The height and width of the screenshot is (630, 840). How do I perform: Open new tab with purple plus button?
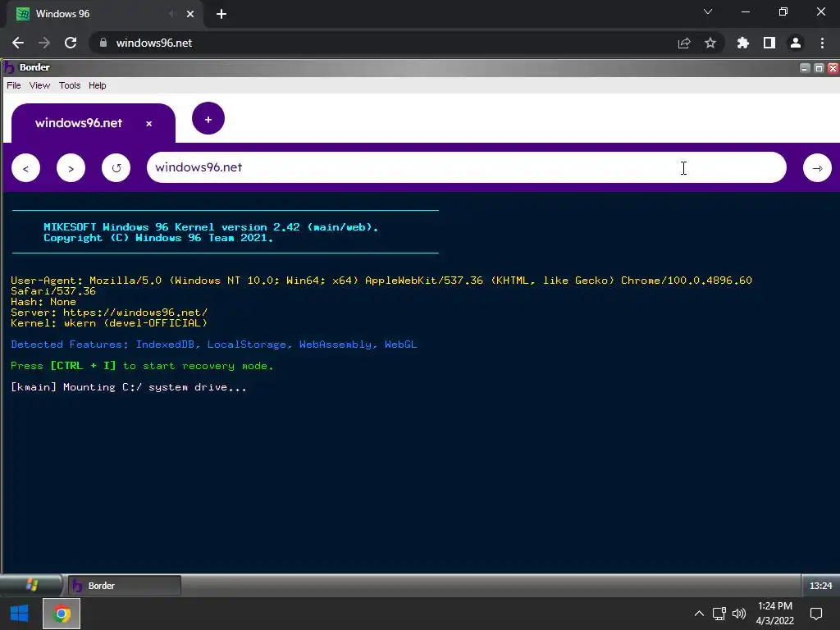[208, 118]
